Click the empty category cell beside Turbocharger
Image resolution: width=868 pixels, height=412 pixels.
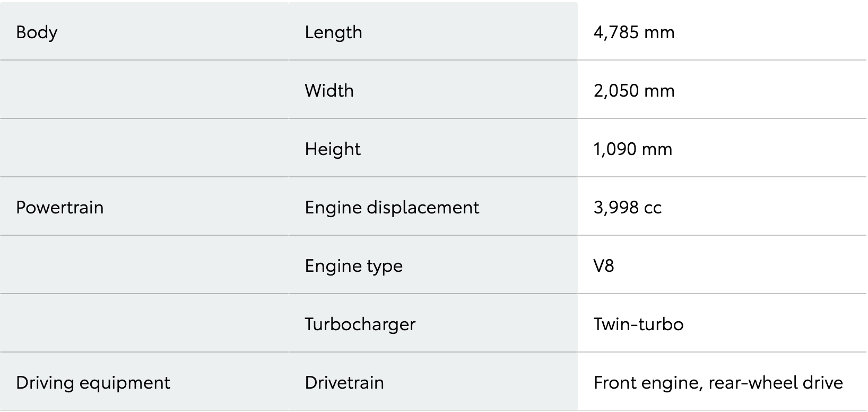tap(143, 324)
